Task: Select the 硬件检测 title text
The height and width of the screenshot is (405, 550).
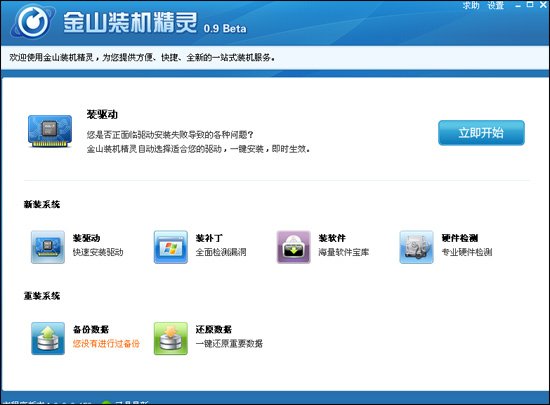Action: tap(460, 238)
